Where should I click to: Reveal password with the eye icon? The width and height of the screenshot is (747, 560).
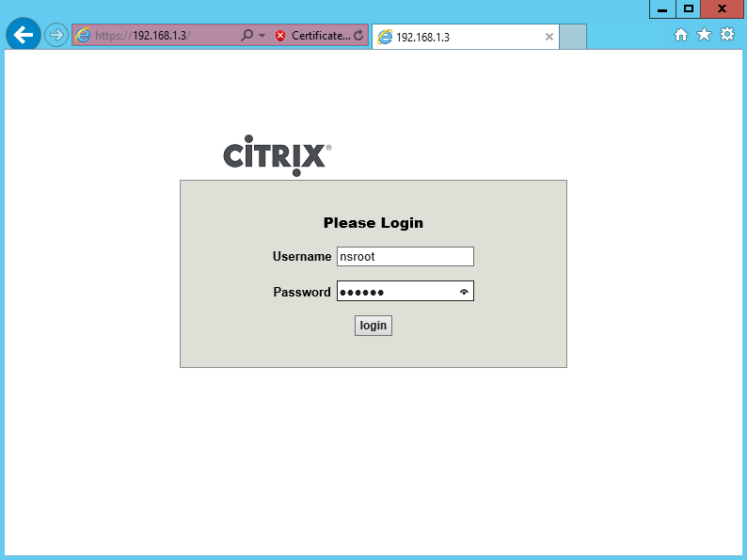coord(464,292)
